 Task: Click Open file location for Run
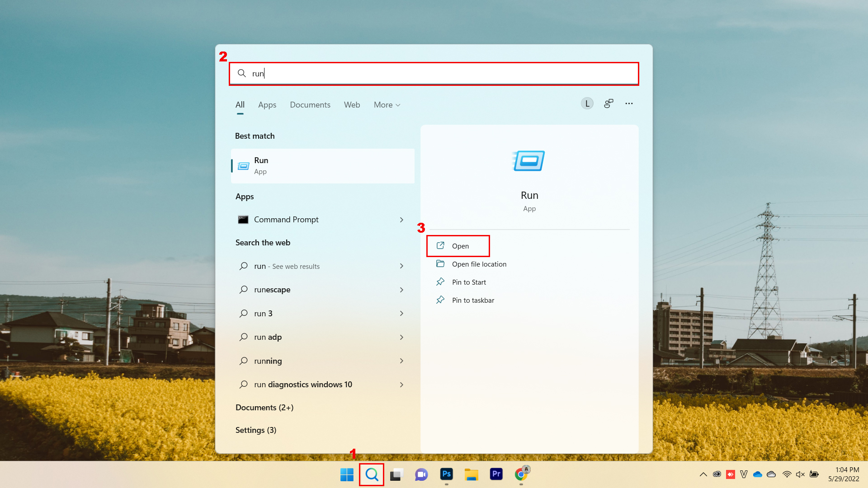tap(479, 263)
